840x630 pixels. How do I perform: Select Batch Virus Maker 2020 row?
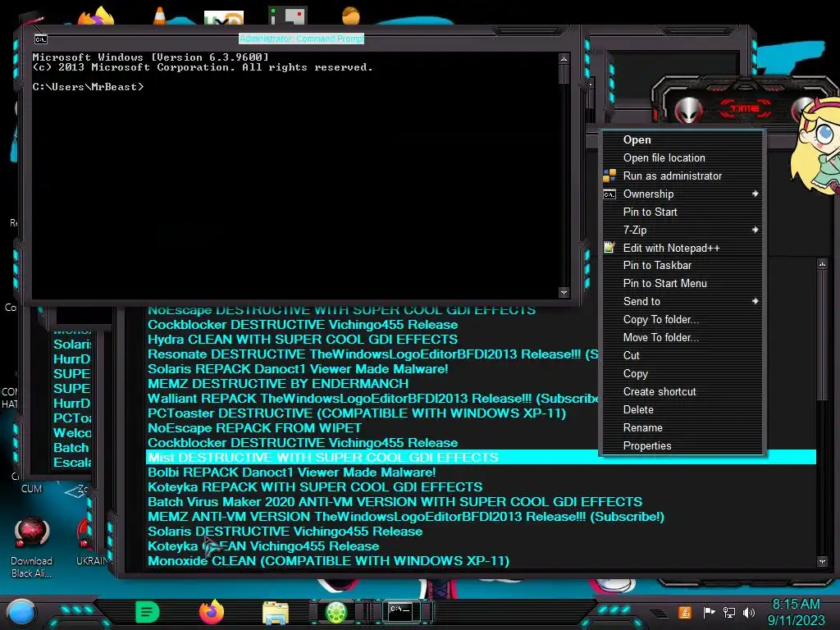click(395, 502)
